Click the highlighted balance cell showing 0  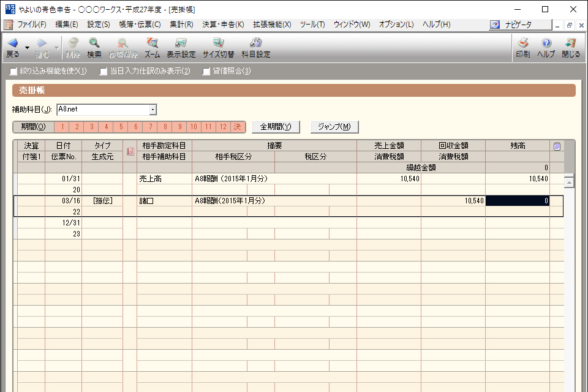tap(518, 201)
